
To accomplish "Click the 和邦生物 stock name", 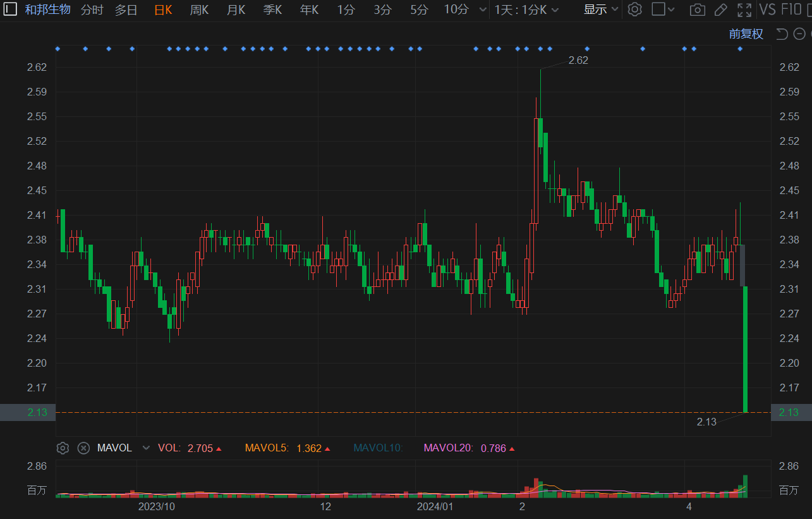I will click(48, 9).
